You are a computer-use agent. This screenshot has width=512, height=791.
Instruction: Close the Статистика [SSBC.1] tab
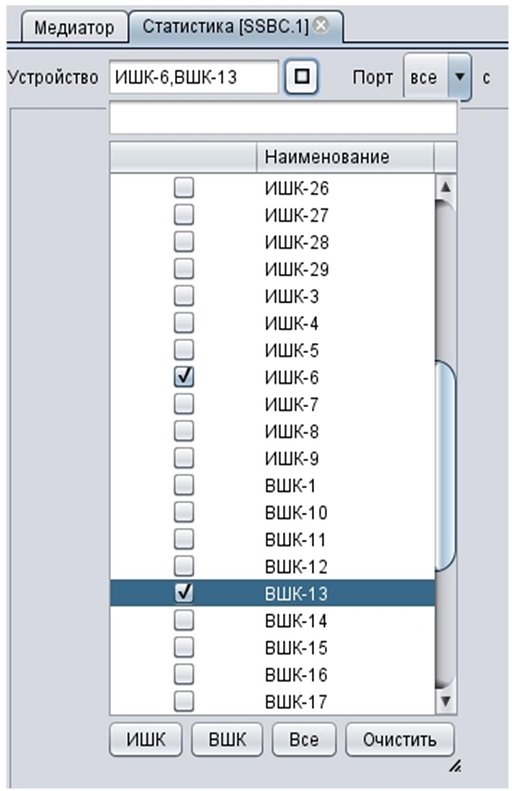(x=321, y=25)
